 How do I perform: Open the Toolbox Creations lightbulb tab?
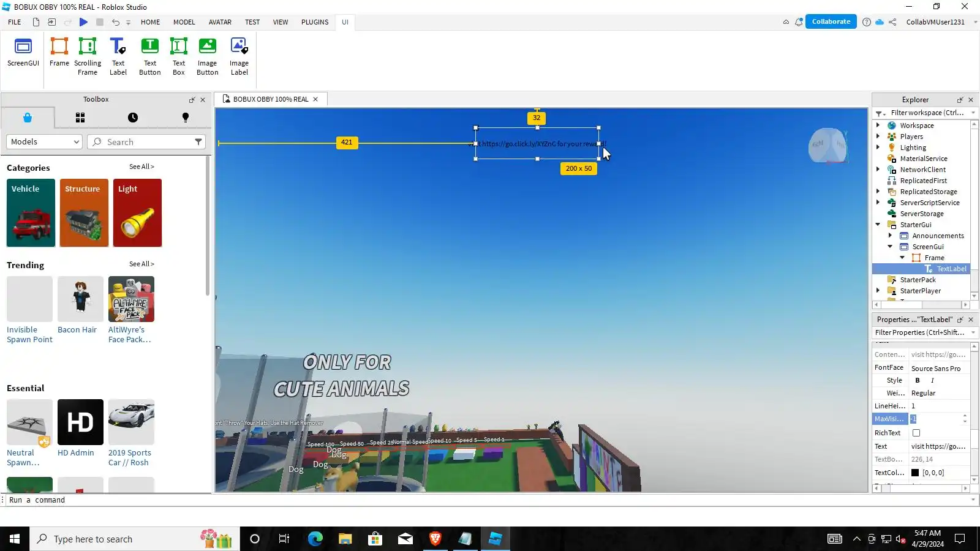click(186, 118)
